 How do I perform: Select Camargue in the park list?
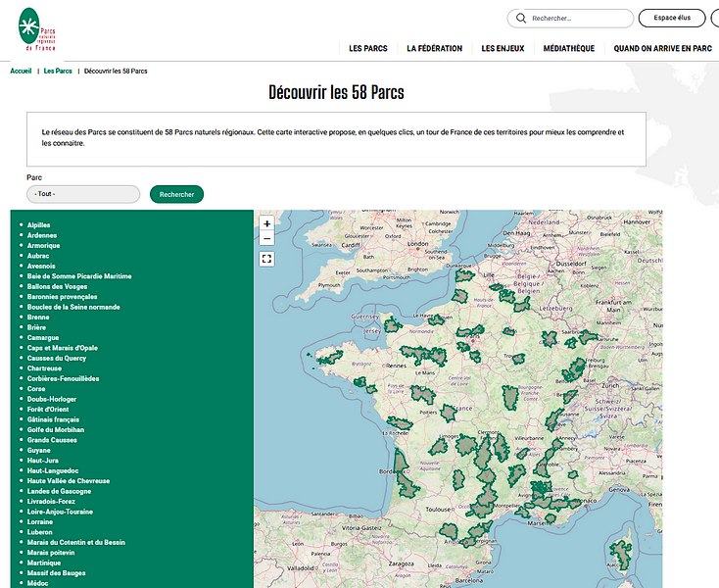tap(43, 337)
